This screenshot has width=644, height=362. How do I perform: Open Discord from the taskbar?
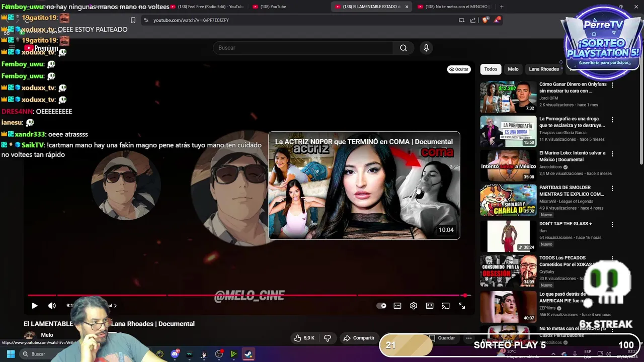coord(175,354)
